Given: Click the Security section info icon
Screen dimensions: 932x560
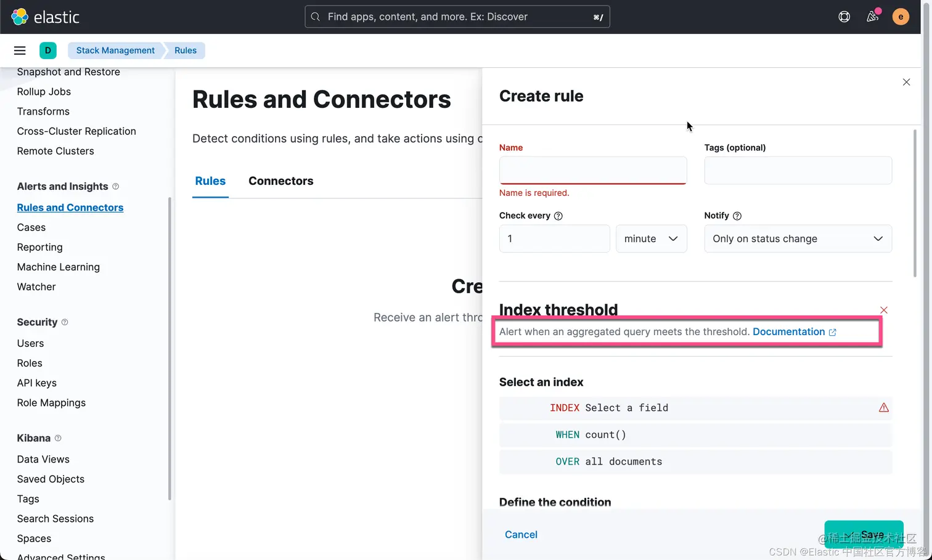Looking at the screenshot, I should [x=65, y=322].
